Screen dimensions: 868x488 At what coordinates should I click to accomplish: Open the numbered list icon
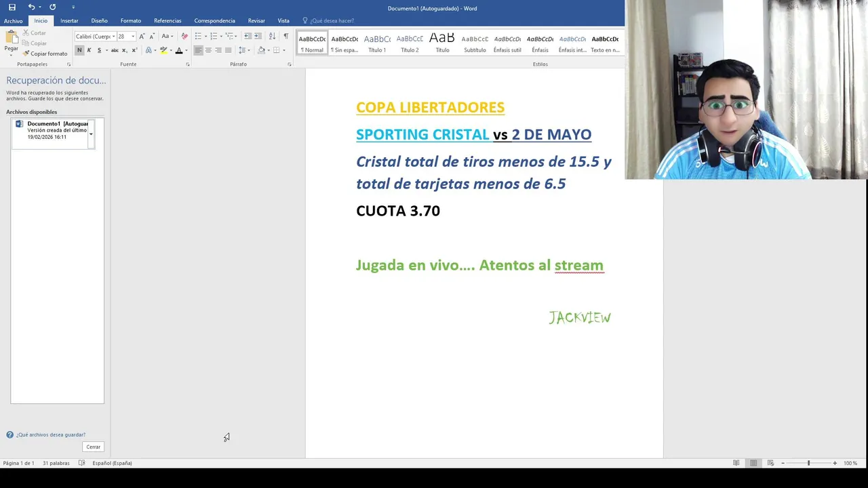(x=213, y=37)
